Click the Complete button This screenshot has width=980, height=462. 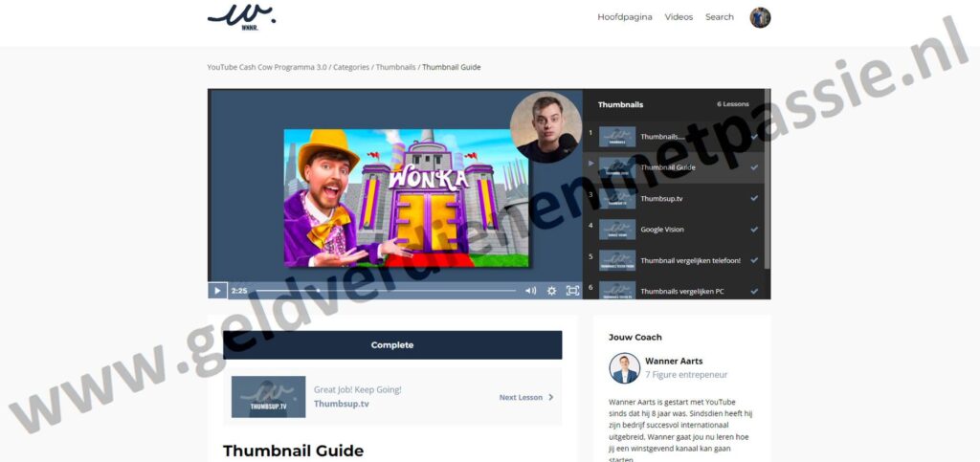coord(392,345)
